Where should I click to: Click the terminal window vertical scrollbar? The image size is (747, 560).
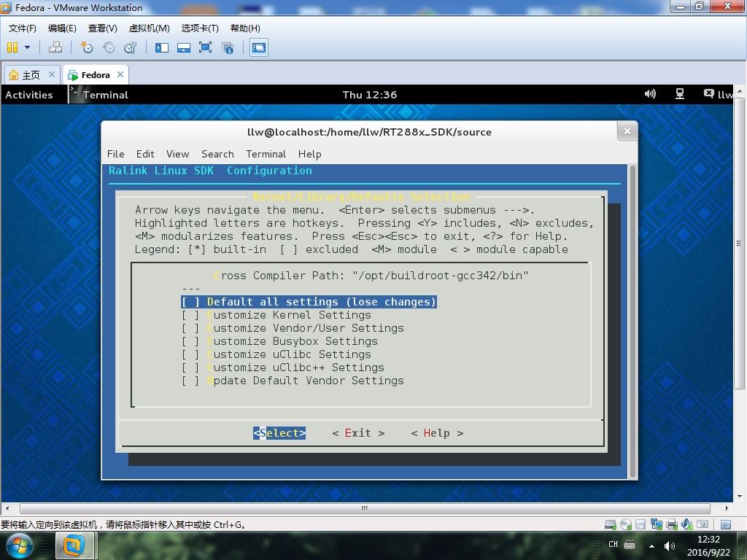633,322
